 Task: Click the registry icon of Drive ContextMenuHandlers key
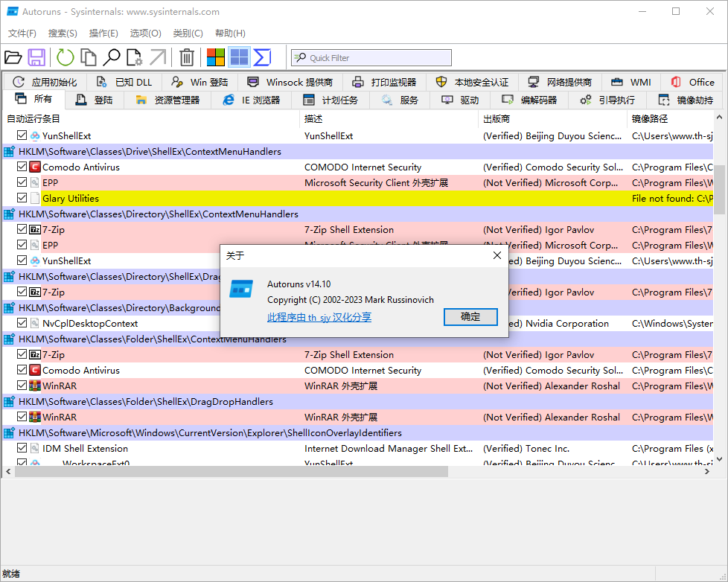click(x=9, y=151)
